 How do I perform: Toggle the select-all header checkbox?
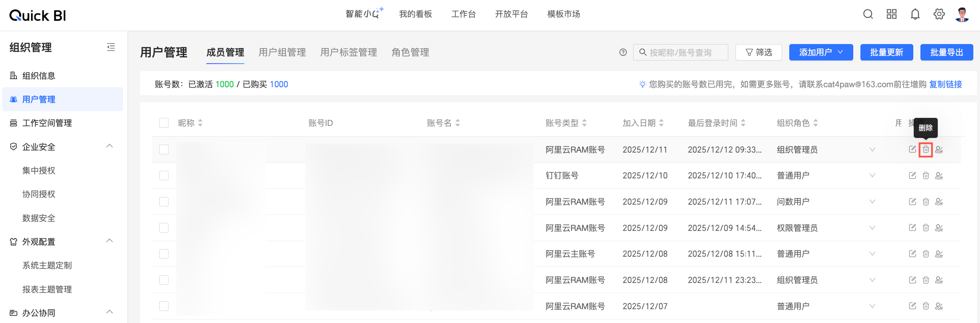[x=164, y=123]
